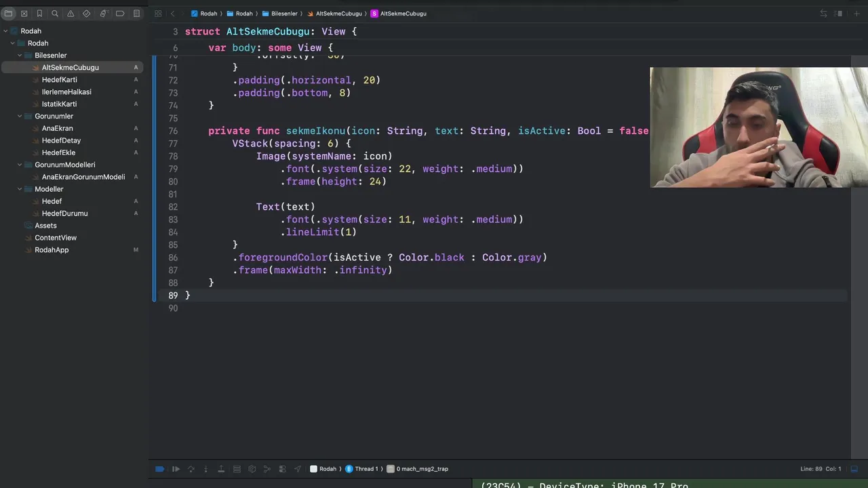
Task: Open the Source Control navigator
Action: click(x=24, y=14)
